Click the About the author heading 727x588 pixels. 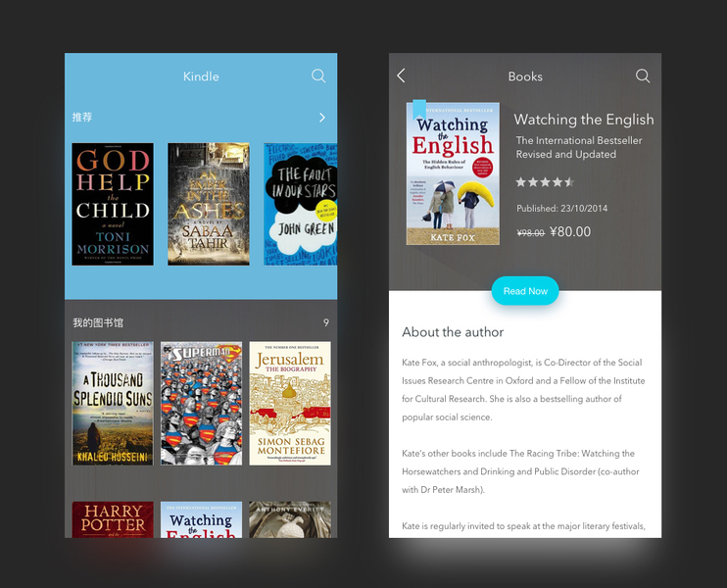pos(453,332)
